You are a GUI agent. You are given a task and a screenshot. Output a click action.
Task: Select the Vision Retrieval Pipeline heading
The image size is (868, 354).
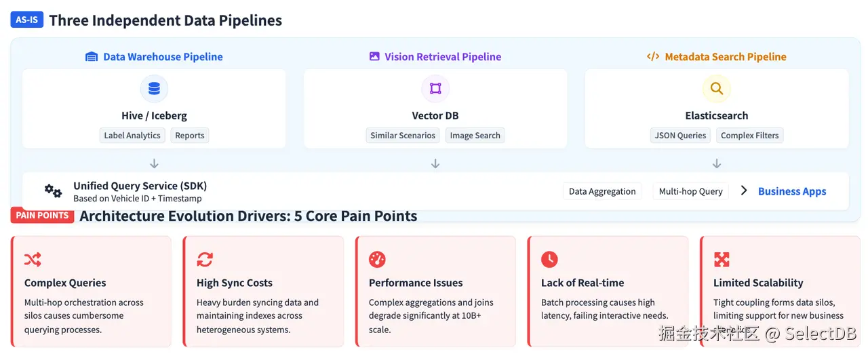[443, 57]
